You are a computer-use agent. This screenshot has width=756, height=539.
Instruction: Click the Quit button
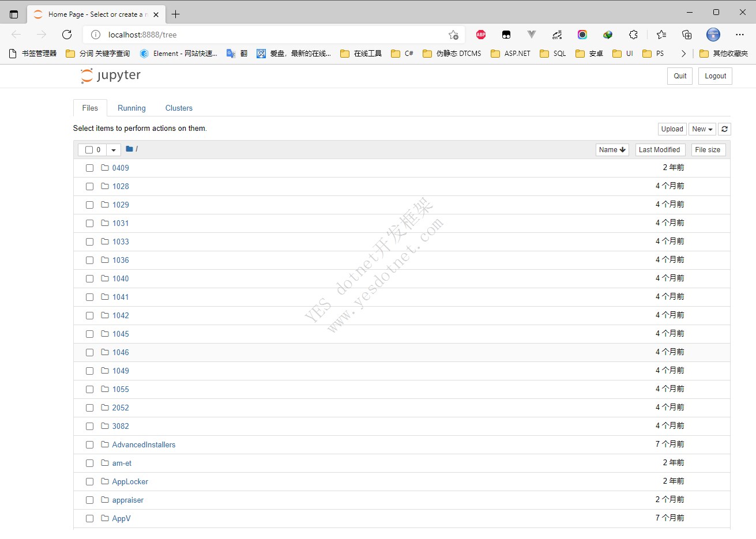point(680,76)
